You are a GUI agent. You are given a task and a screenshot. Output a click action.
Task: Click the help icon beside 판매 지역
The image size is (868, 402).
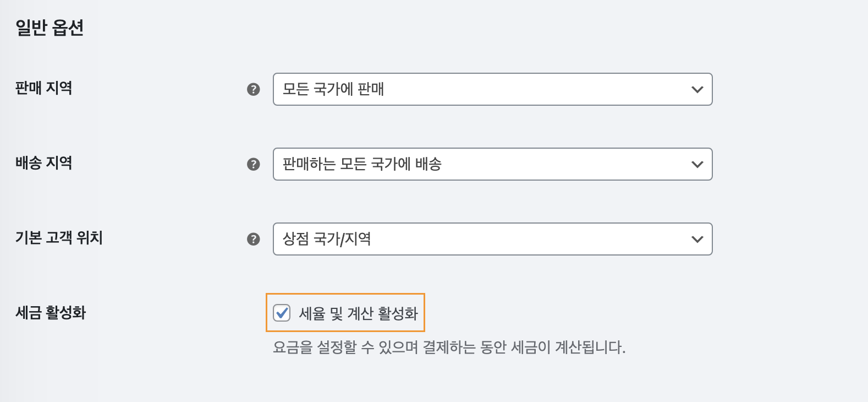253,89
